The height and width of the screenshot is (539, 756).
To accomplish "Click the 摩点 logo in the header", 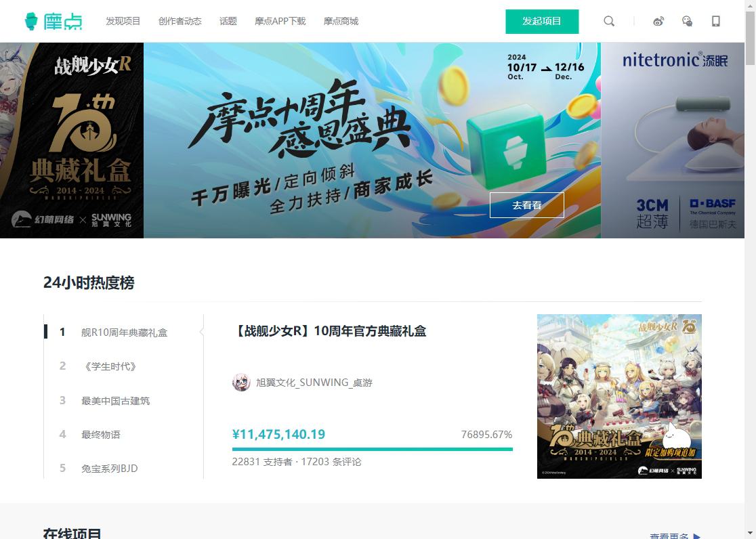I will [53, 21].
